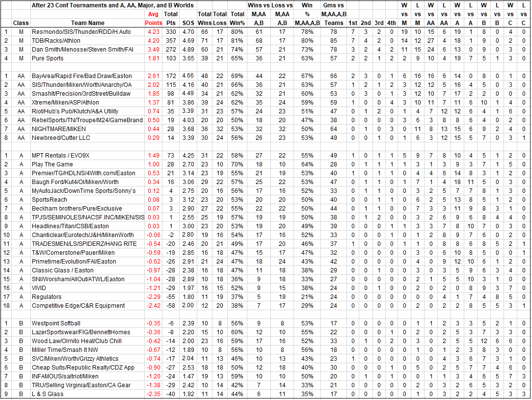This screenshot has height=400, width=532.
Task: Click the '-58' total points value
Action: (171, 305)
